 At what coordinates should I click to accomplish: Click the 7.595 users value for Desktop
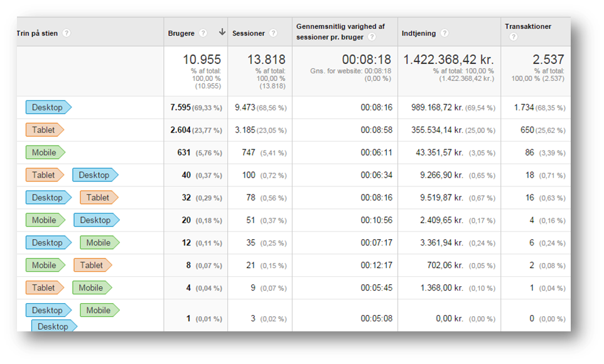(180, 107)
